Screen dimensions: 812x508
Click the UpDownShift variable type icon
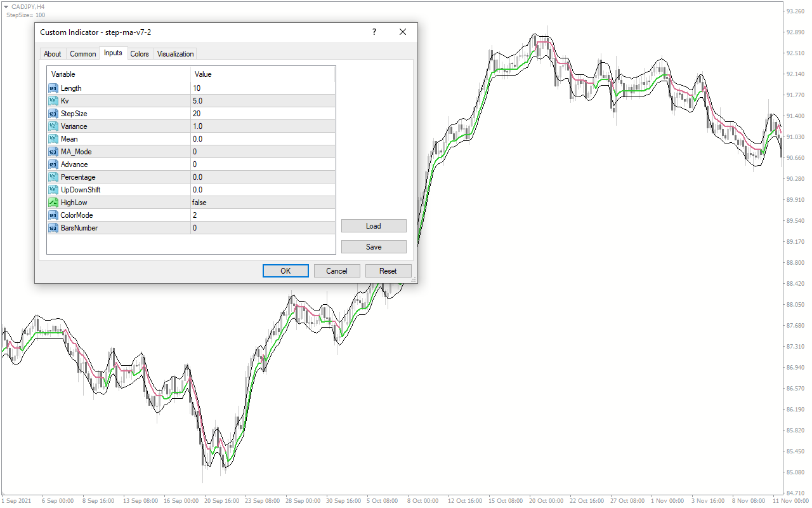[x=53, y=190]
